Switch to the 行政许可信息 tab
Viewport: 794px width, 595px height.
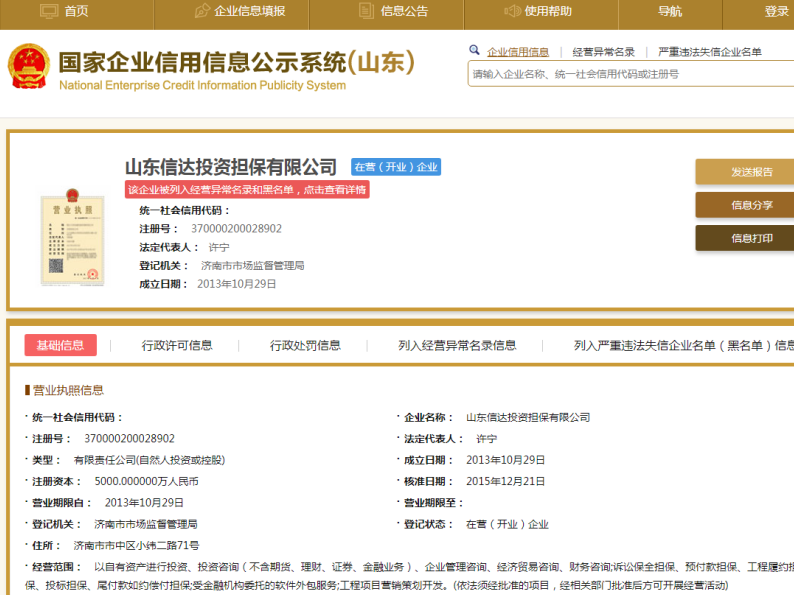tap(177, 345)
